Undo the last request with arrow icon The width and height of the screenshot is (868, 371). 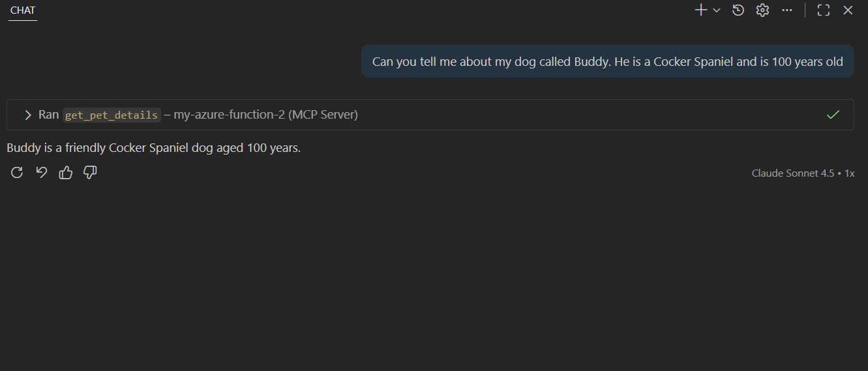point(42,173)
